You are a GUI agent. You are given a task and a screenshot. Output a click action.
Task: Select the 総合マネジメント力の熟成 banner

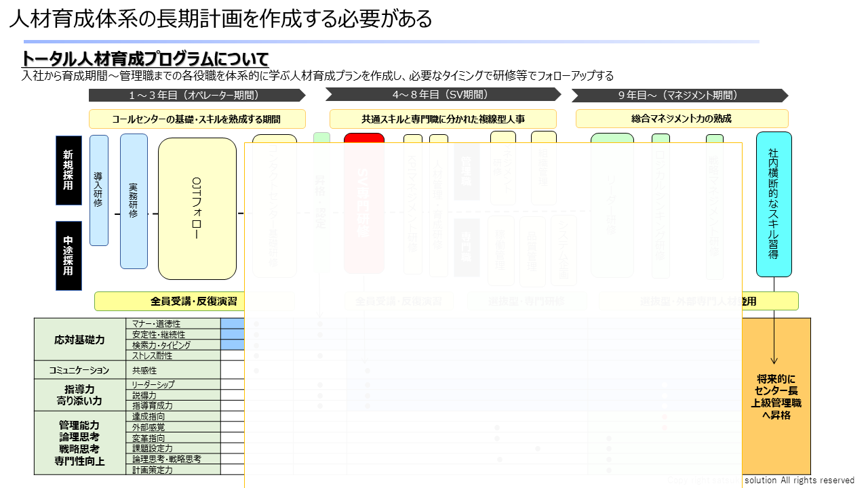[x=682, y=119]
